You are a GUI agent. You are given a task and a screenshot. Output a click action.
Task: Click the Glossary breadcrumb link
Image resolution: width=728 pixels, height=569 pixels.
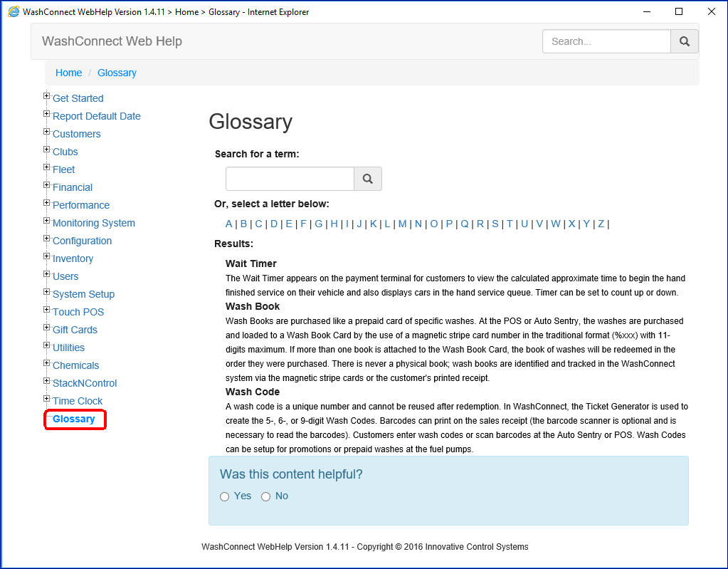[117, 73]
